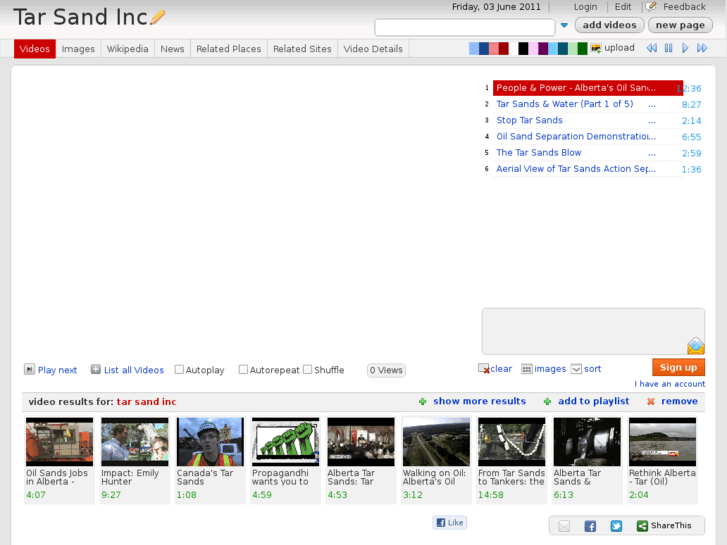The height and width of the screenshot is (545, 727).
Task: Click the pencil edit icon beside title
Action: tap(158, 17)
